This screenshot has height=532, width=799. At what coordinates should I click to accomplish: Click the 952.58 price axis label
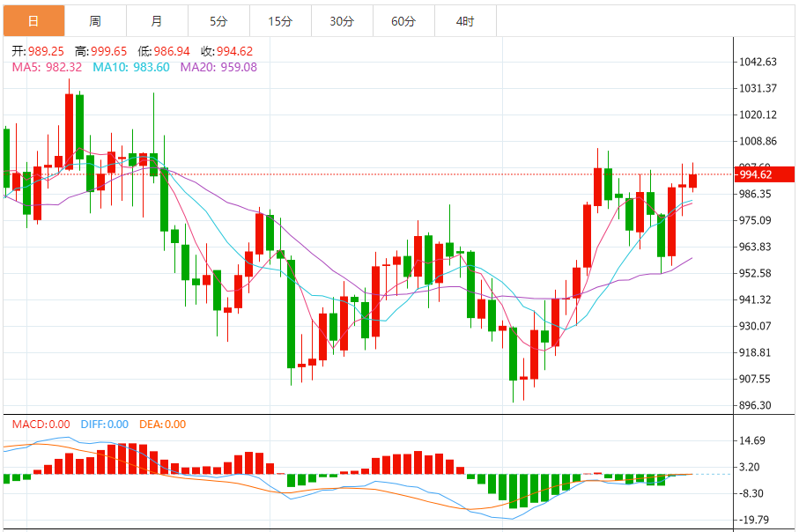coord(755,273)
